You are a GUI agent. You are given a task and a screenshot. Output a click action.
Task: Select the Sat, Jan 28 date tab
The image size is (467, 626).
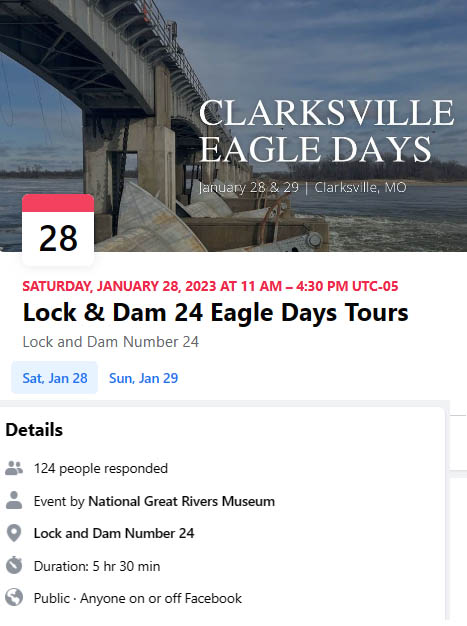tap(55, 378)
